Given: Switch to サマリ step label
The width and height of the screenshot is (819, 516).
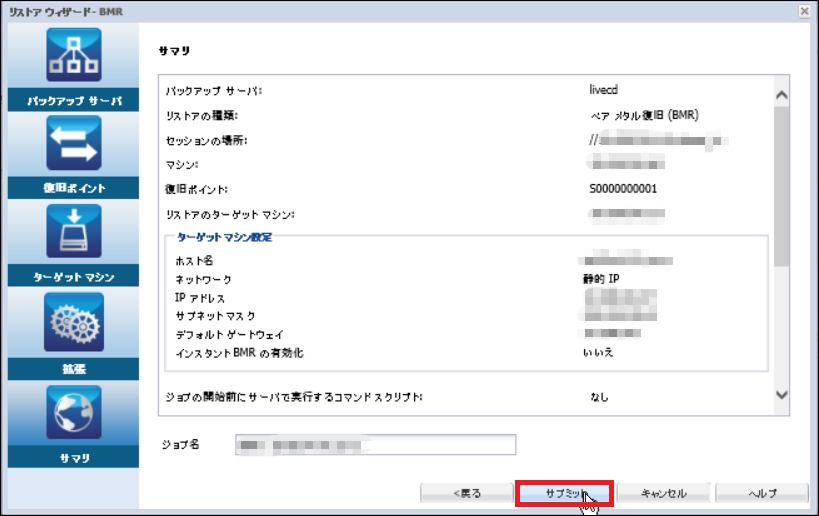Looking at the screenshot, I should (x=74, y=458).
